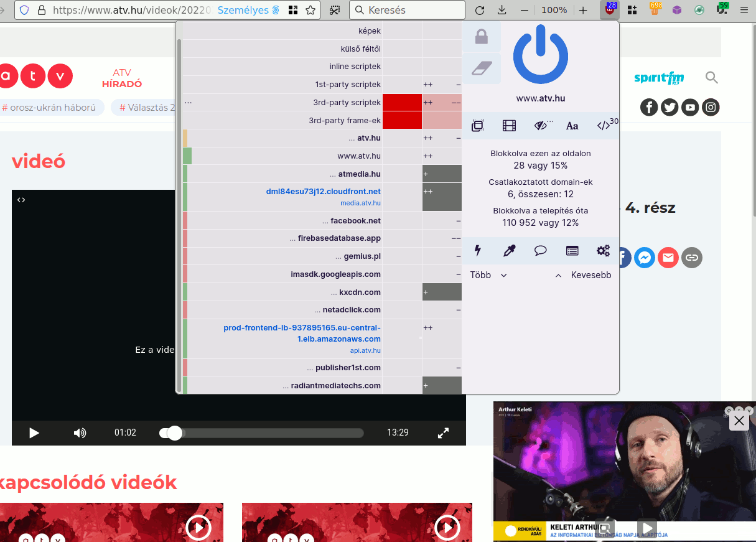This screenshot has height=542, width=756.
Task: Open the Személyes container indicator
Action: (x=249, y=10)
